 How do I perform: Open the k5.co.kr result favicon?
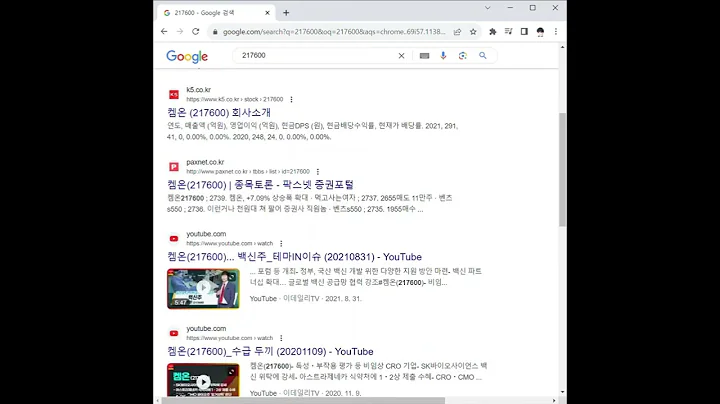click(x=174, y=95)
